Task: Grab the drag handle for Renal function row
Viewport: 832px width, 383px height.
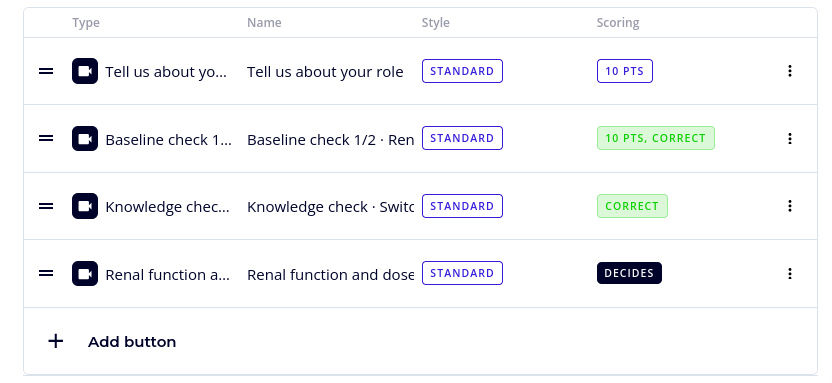Action: click(46, 273)
